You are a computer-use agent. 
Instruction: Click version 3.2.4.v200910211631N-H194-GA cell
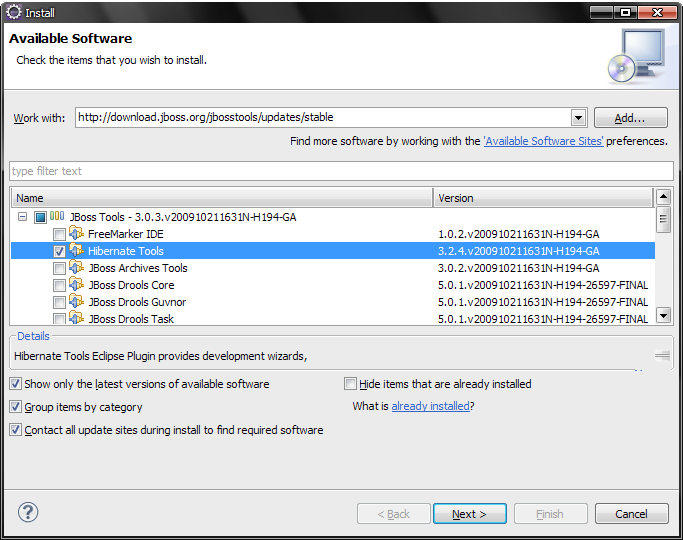[x=518, y=251]
